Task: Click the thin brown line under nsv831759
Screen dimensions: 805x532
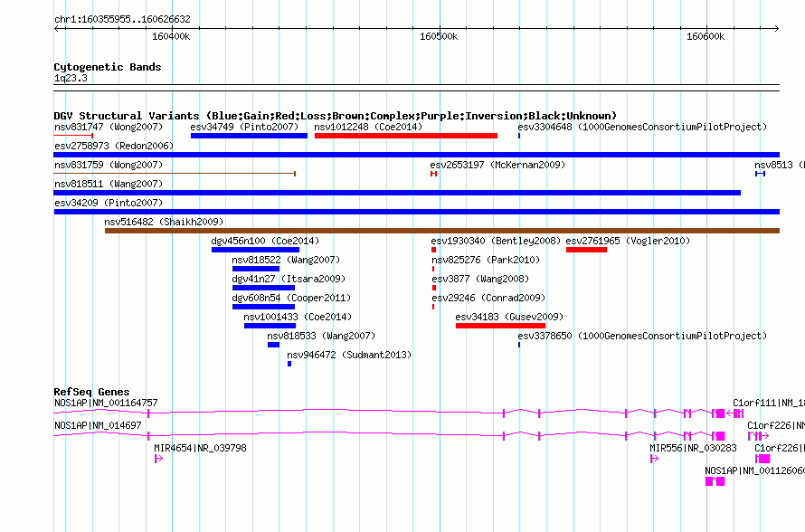Action: [x=175, y=174]
